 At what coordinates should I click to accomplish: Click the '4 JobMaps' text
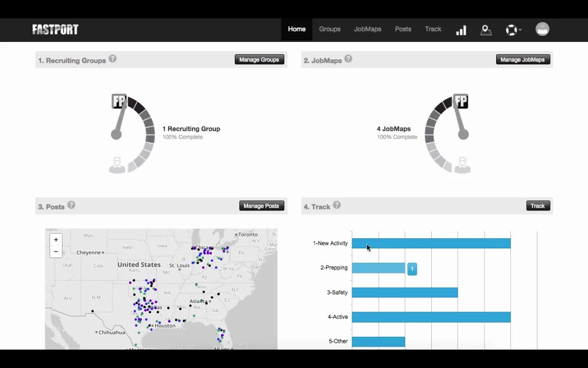point(394,129)
